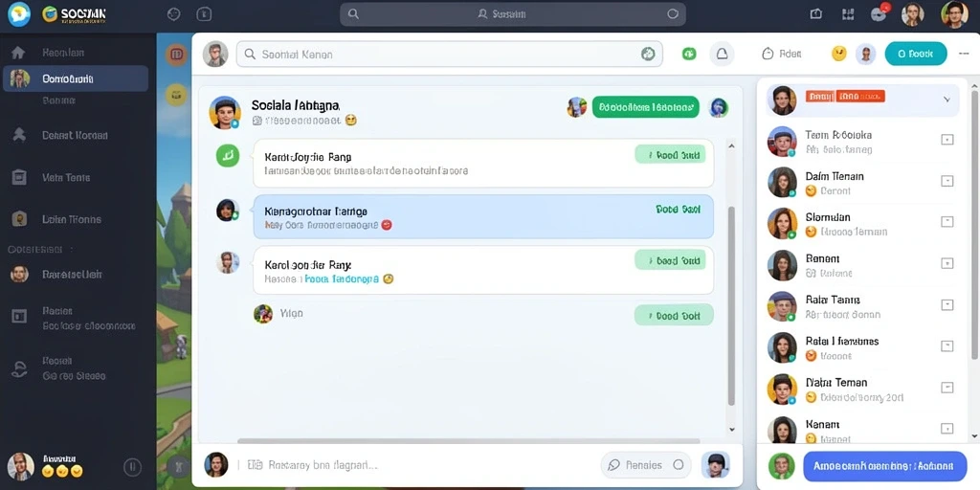Click the blue button at contacts panel bottom
This screenshot has height=490, width=980.
(884, 466)
